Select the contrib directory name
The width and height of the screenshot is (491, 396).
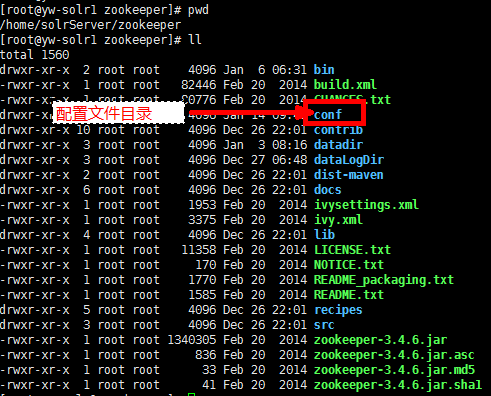338,130
